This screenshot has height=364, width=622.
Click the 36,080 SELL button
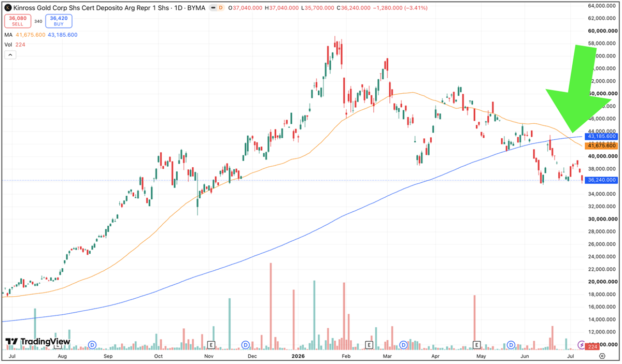[18, 21]
